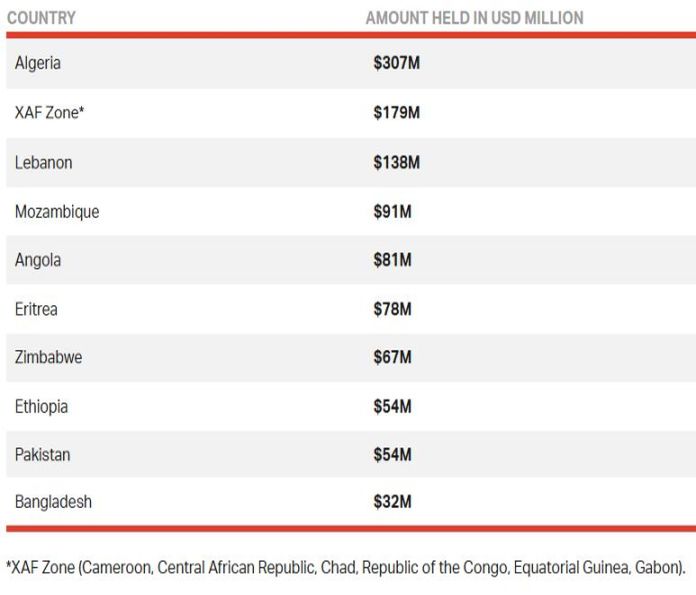This screenshot has width=696, height=595.
Task: Click the $138M amount value
Action: click(x=397, y=162)
